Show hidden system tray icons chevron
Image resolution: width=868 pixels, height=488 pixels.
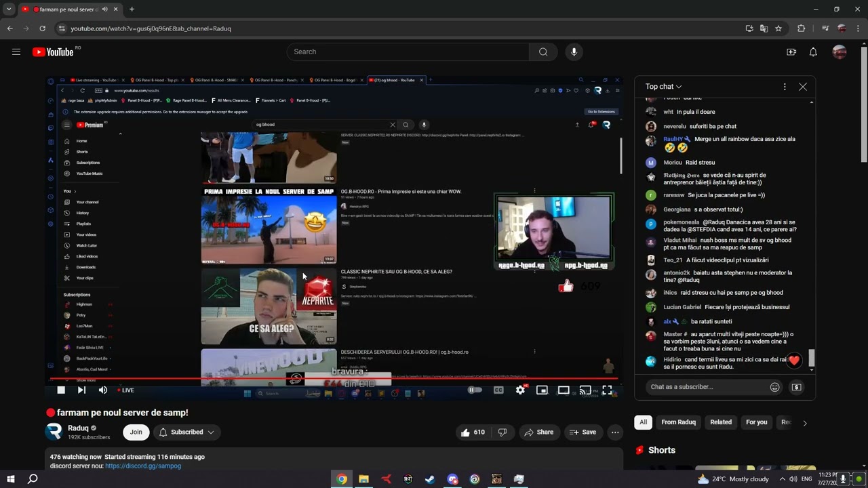(782, 479)
